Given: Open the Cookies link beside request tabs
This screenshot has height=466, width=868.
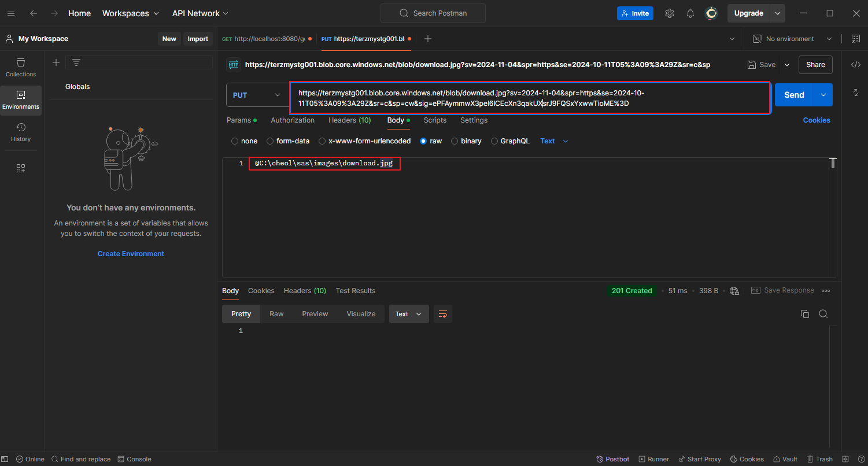Looking at the screenshot, I should [x=817, y=120].
